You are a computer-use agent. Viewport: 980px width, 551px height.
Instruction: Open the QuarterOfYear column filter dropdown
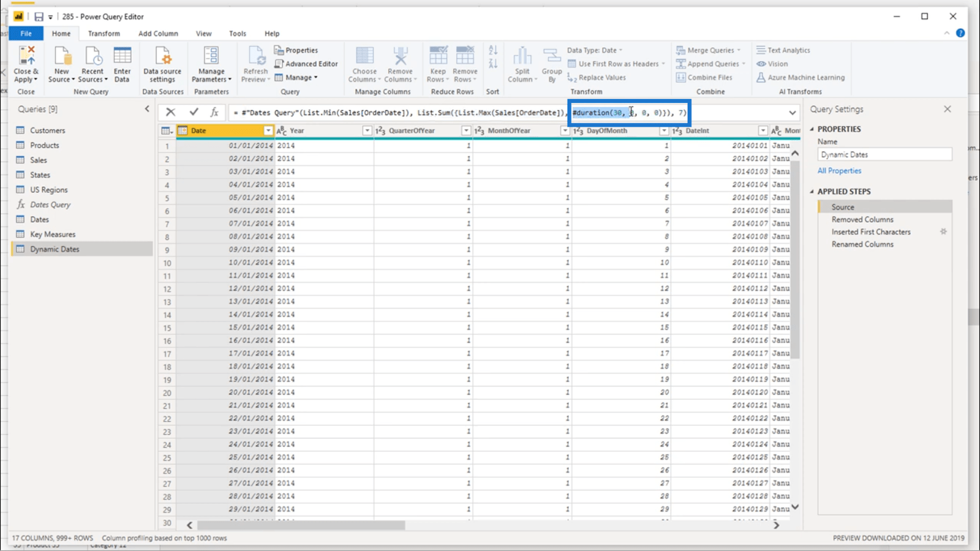click(466, 130)
